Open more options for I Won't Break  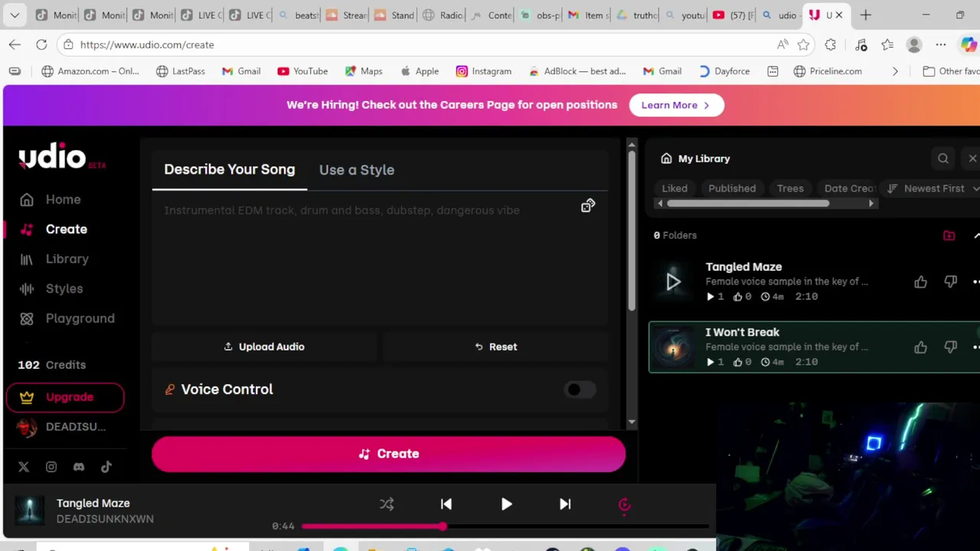975,347
